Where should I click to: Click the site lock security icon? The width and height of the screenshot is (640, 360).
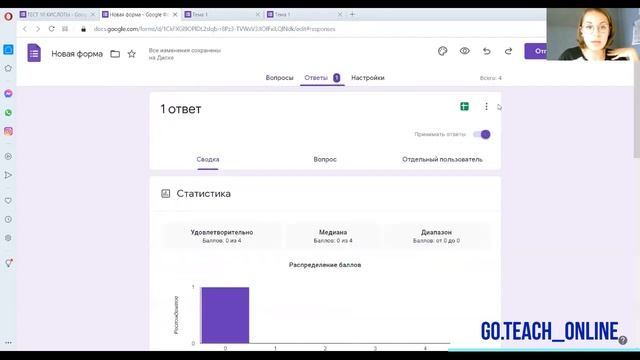point(83,29)
